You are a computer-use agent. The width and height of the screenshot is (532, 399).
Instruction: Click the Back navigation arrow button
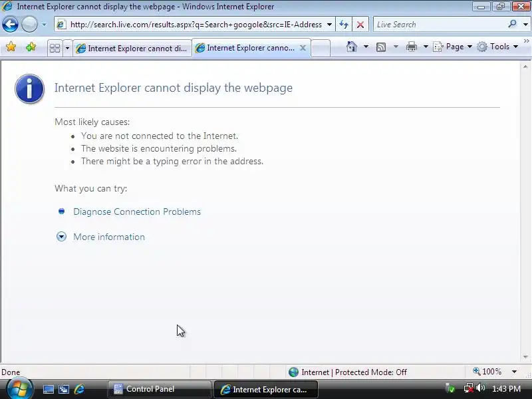point(10,25)
